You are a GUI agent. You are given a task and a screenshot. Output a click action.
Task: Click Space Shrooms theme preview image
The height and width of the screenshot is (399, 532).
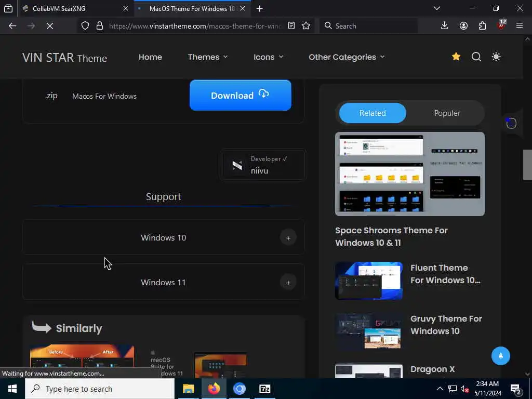tap(410, 174)
